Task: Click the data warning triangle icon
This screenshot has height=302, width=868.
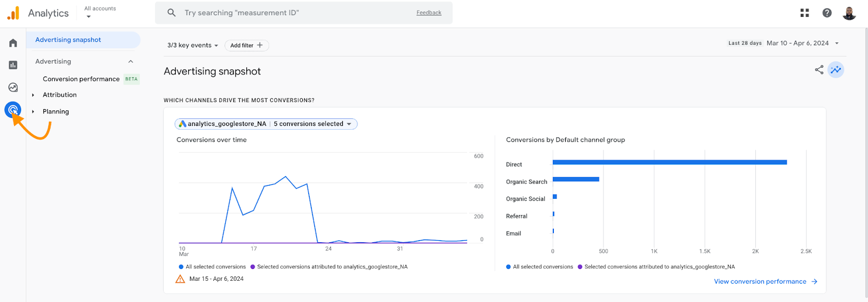Action: (180, 279)
